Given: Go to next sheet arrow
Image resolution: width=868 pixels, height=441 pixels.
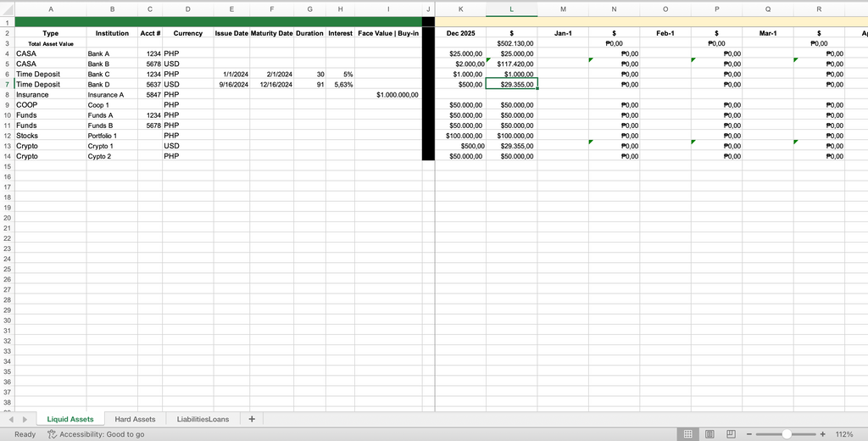Looking at the screenshot, I should pyautogui.click(x=25, y=420).
